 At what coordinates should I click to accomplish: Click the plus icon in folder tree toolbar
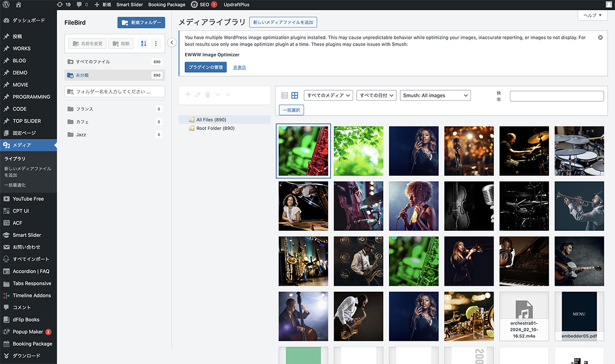click(x=188, y=95)
